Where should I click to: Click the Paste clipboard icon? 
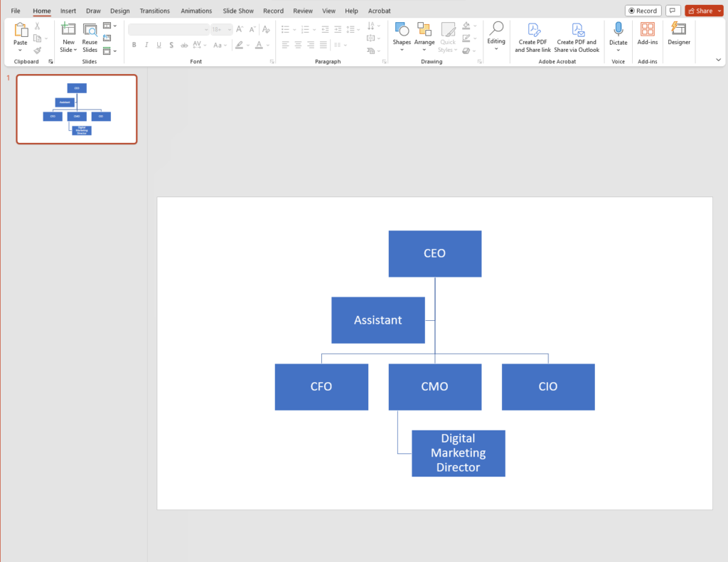[x=21, y=30]
